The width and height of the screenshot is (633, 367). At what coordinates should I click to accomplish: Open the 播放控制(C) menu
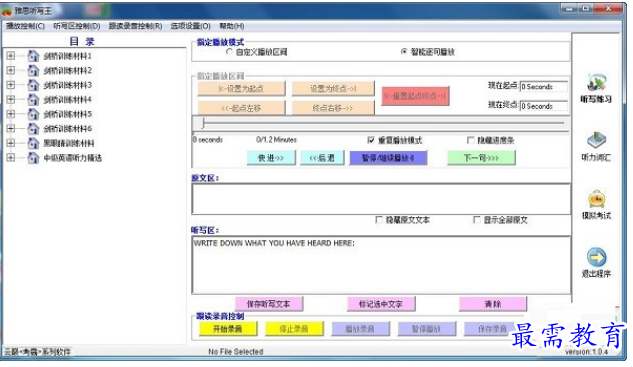25,26
